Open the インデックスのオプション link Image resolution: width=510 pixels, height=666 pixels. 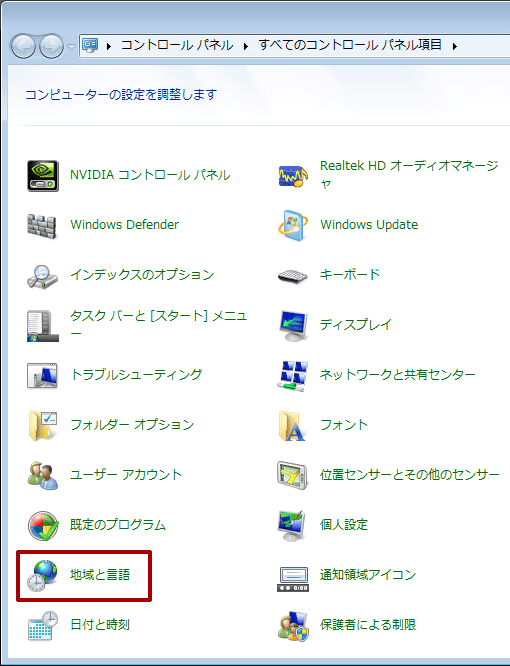[x=142, y=275]
